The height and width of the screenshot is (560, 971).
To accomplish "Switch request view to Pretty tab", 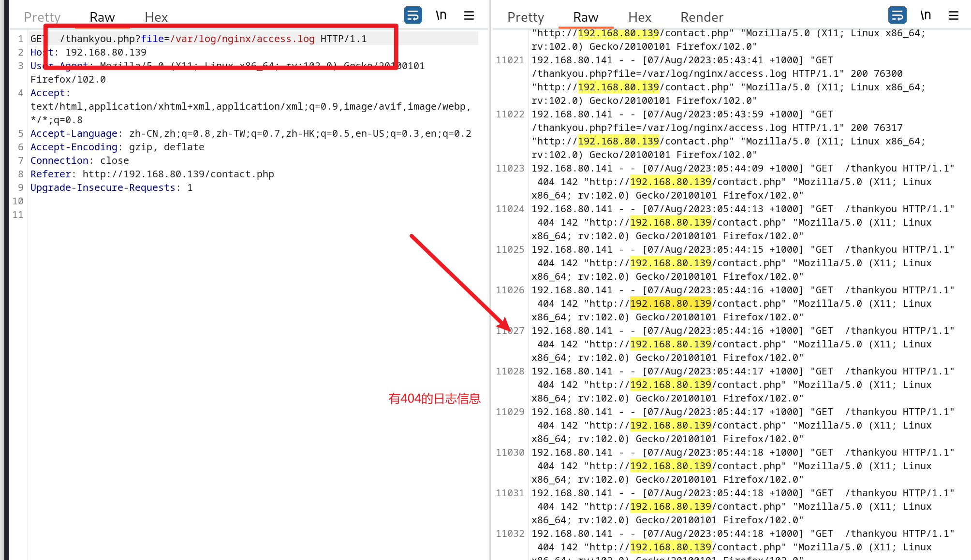I will pyautogui.click(x=42, y=17).
